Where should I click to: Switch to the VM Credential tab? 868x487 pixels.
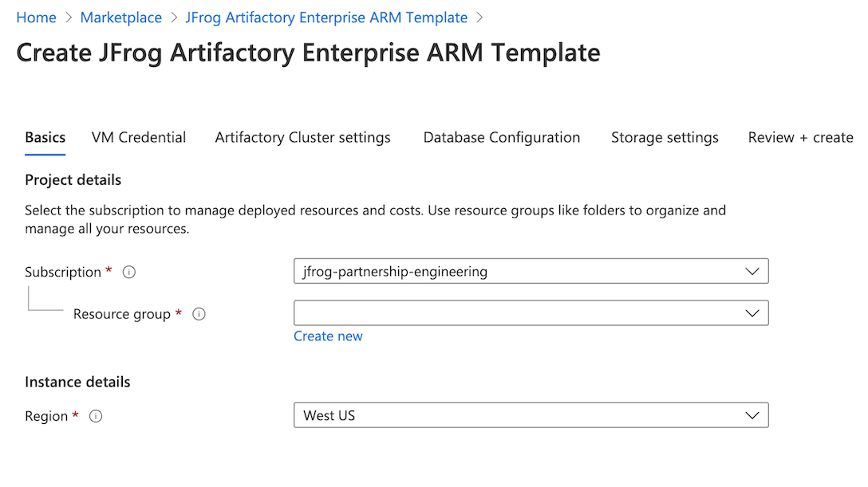pyautogui.click(x=139, y=137)
